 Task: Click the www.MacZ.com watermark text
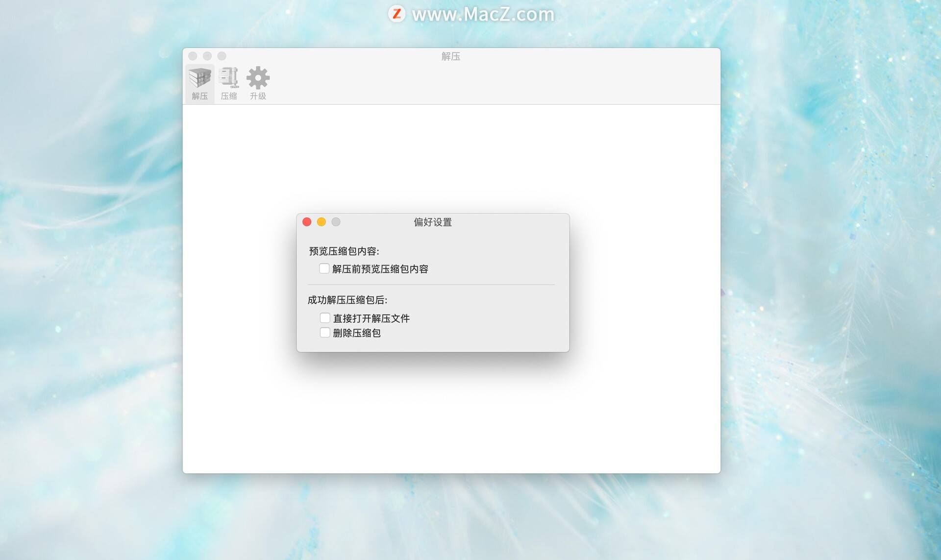coord(483,14)
